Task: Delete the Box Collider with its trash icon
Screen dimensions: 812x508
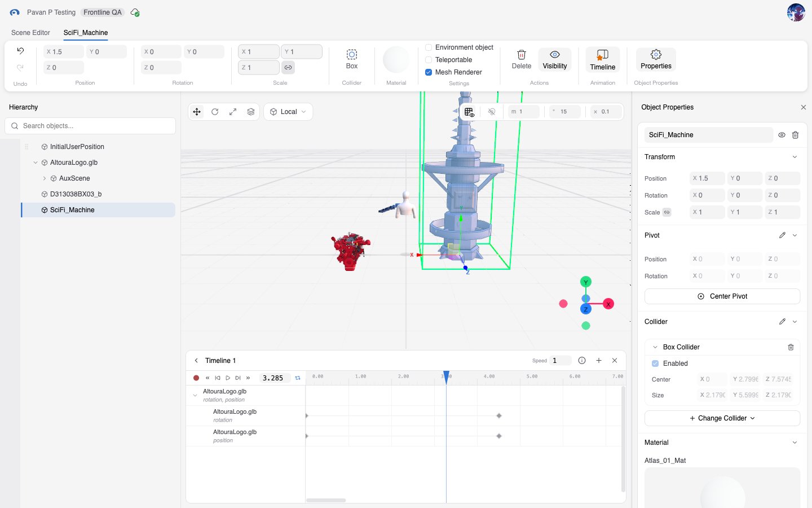Action: click(791, 347)
